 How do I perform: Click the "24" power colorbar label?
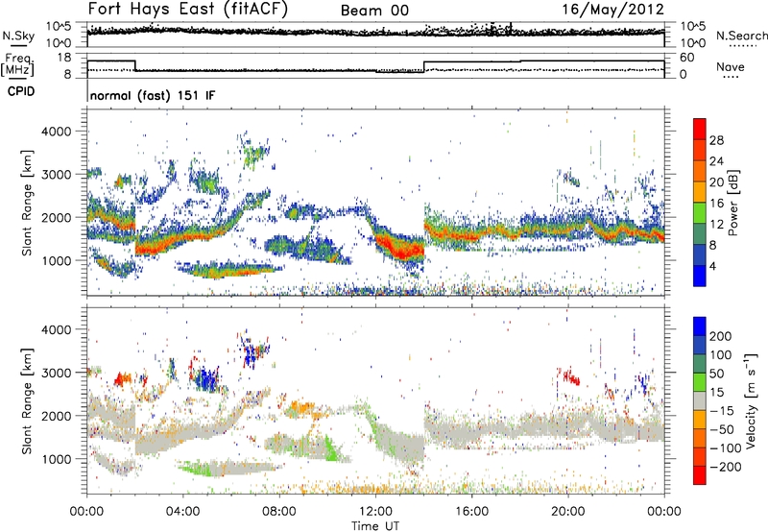(716, 161)
